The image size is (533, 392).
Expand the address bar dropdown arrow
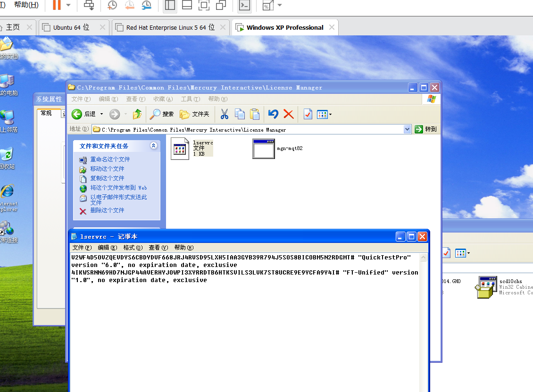[x=407, y=129]
